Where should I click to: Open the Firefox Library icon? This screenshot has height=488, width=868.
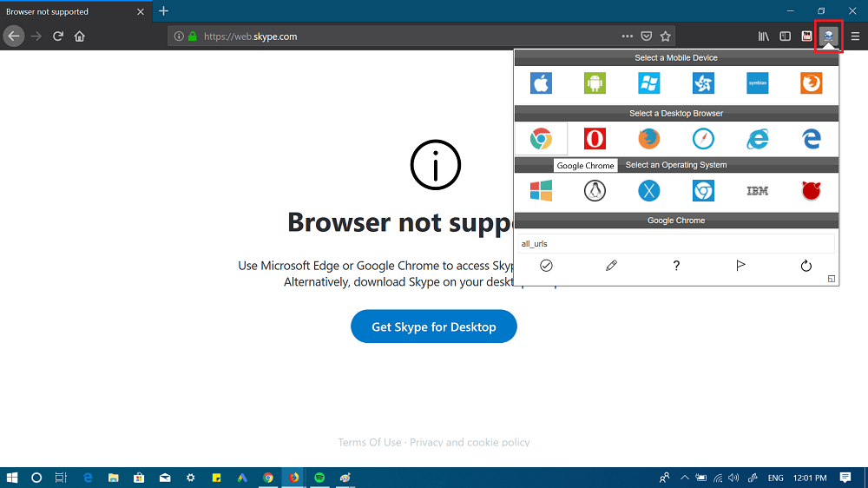(x=763, y=36)
